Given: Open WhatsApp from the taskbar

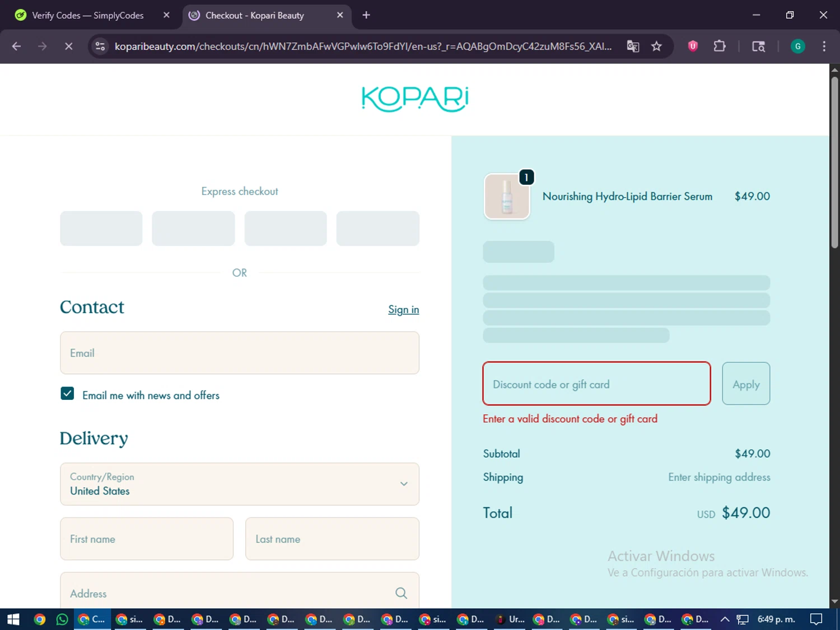Looking at the screenshot, I should [62, 619].
